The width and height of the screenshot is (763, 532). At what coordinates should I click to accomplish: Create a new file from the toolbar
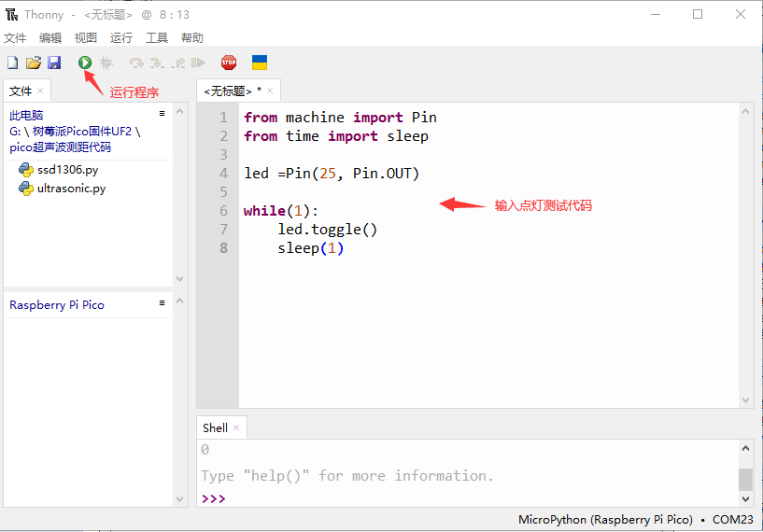12,63
